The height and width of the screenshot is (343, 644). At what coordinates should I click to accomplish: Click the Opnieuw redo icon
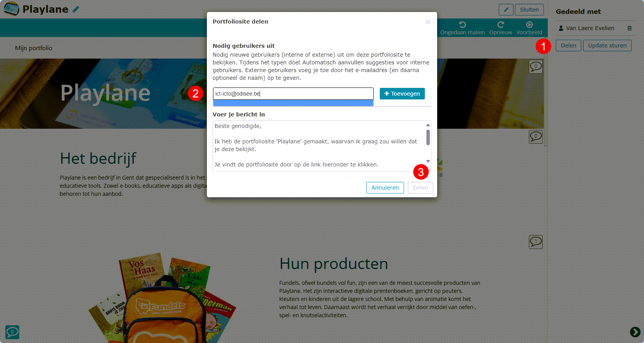(x=501, y=25)
